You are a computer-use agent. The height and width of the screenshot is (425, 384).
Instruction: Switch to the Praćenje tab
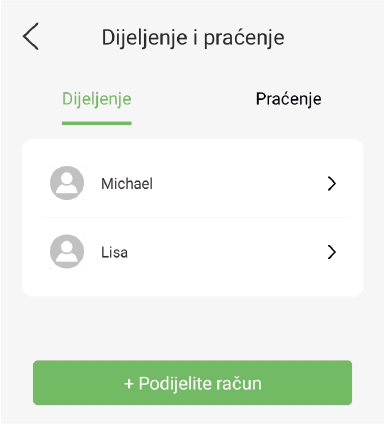tap(289, 99)
